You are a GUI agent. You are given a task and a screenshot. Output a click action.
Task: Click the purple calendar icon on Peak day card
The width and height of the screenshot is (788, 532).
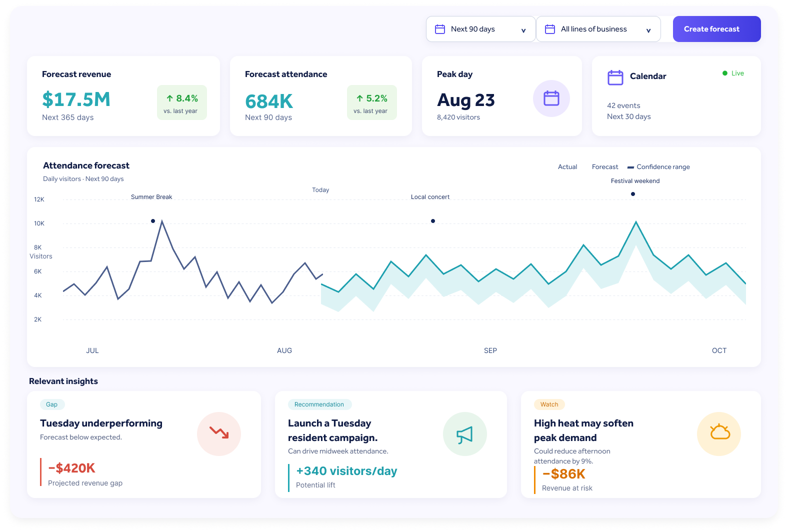coord(551,98)
